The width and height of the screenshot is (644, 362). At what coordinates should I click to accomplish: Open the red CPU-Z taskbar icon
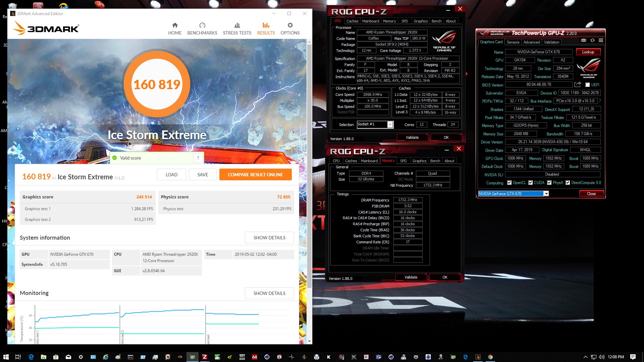[x=205, y=357]
